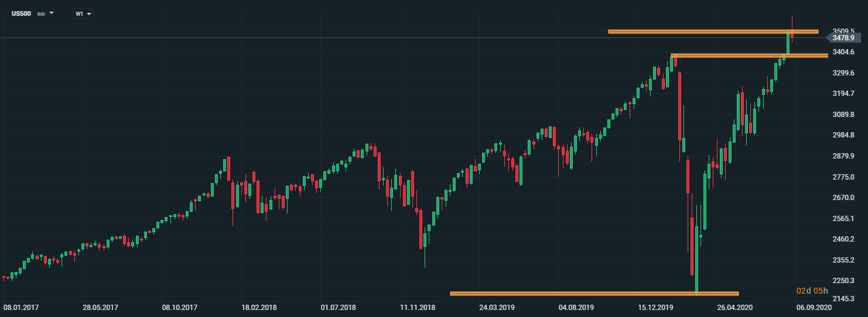Click the current price tag 3478.9

(842, 38)
